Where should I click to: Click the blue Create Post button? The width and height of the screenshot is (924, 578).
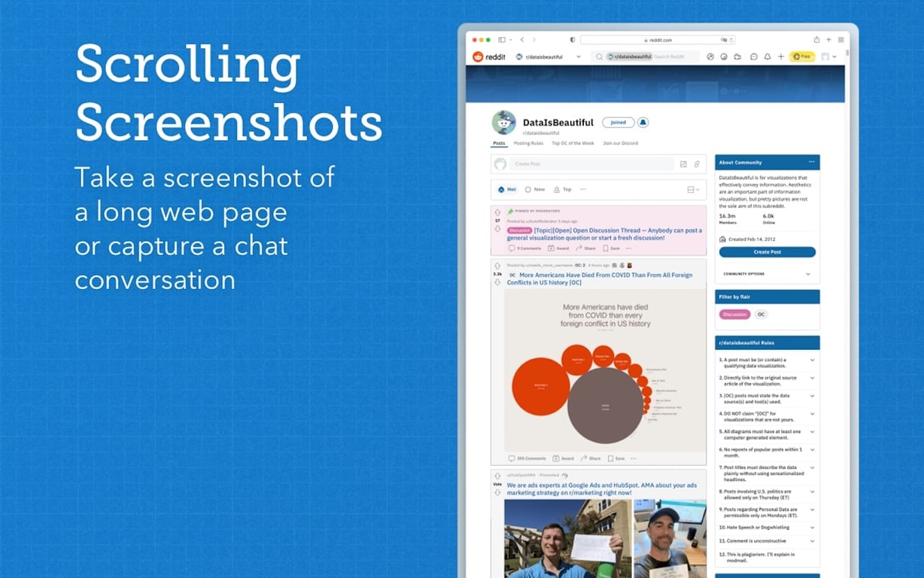(x=767, y=252)
